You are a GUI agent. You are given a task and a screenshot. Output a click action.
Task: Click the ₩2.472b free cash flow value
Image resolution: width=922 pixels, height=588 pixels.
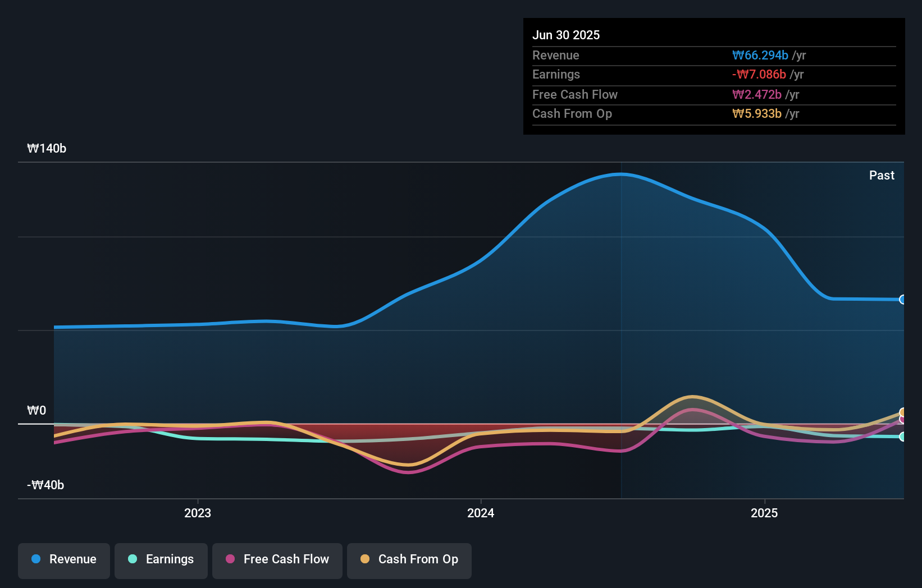click(x=757, y=95)
